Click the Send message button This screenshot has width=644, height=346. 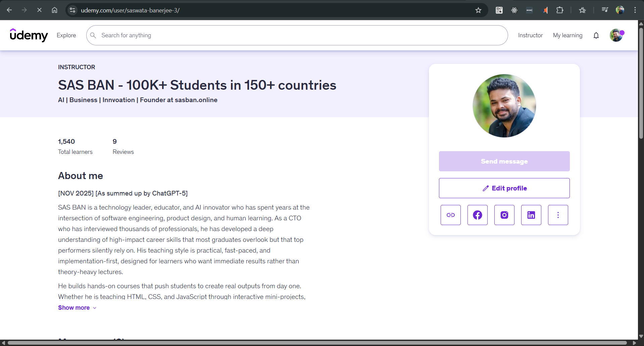504,161
